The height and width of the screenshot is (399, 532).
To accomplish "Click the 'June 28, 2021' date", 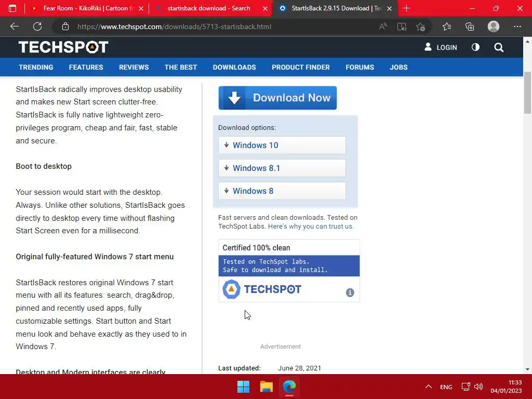I will pos(299,368).
